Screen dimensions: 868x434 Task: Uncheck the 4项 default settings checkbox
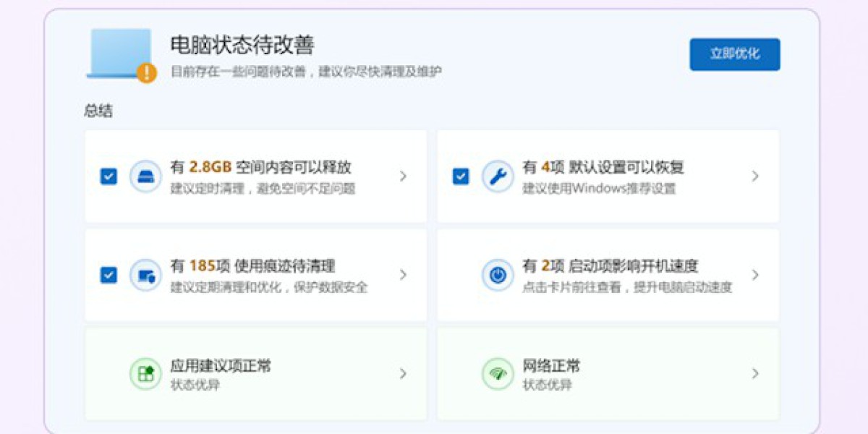tap(461, 176)
